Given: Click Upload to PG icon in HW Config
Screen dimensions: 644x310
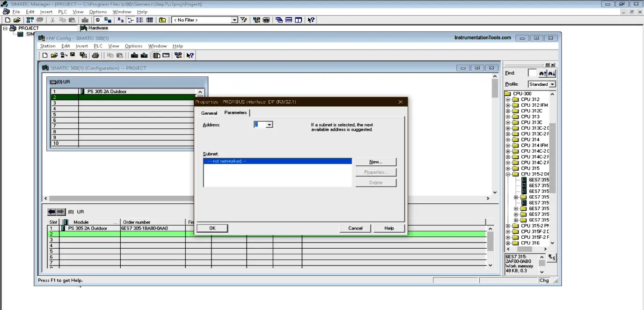Looking at the screenshot, I should pyautogui.click(x=144, y=55).
